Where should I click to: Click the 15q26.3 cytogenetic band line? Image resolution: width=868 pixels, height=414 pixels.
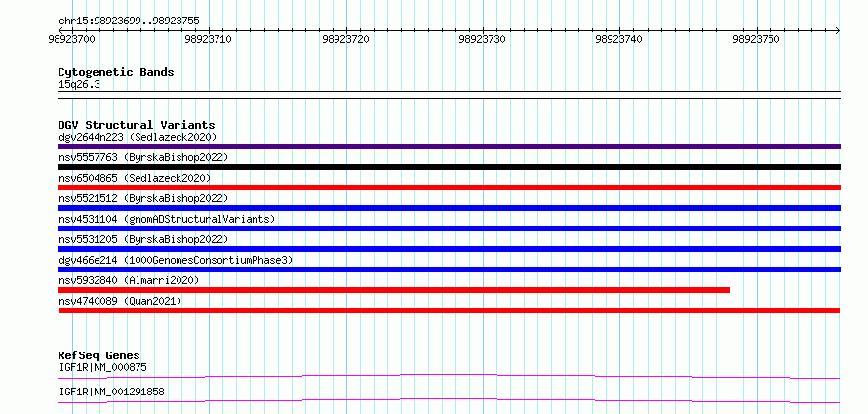(x=449, y=95)
